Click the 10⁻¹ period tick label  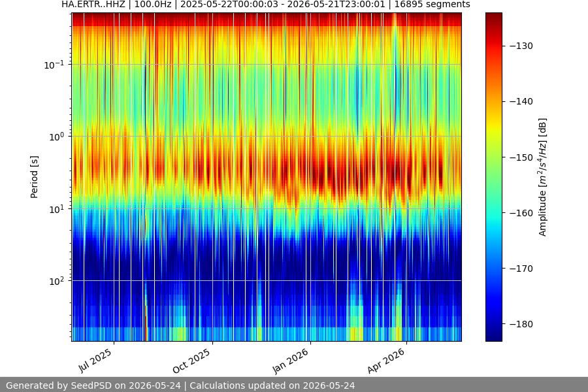(x=54, y=65)
